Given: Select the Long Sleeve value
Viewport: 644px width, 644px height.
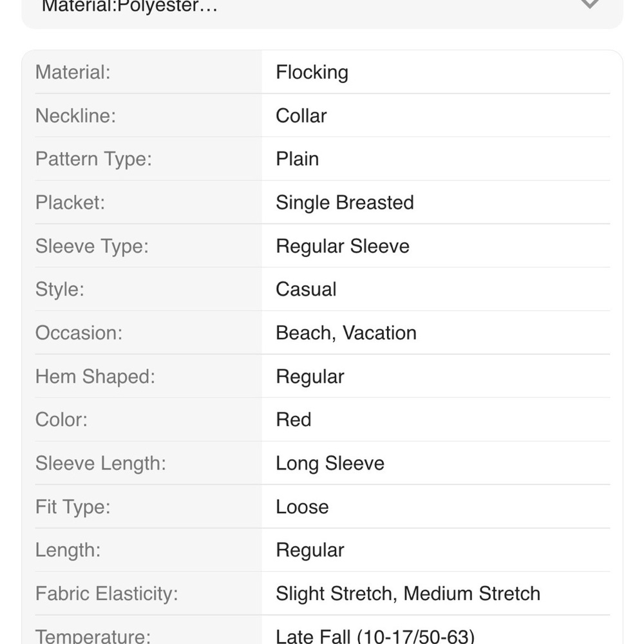Looking at the screenshot, I should tap(330, 463).
